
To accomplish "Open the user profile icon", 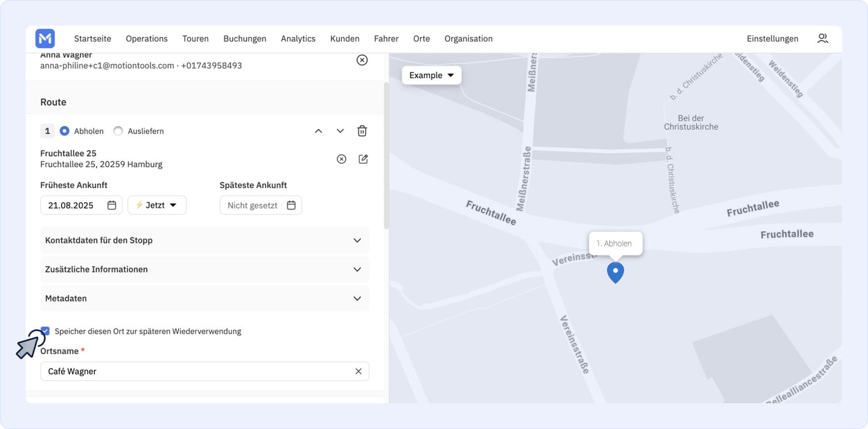I will tap(823, 39).
